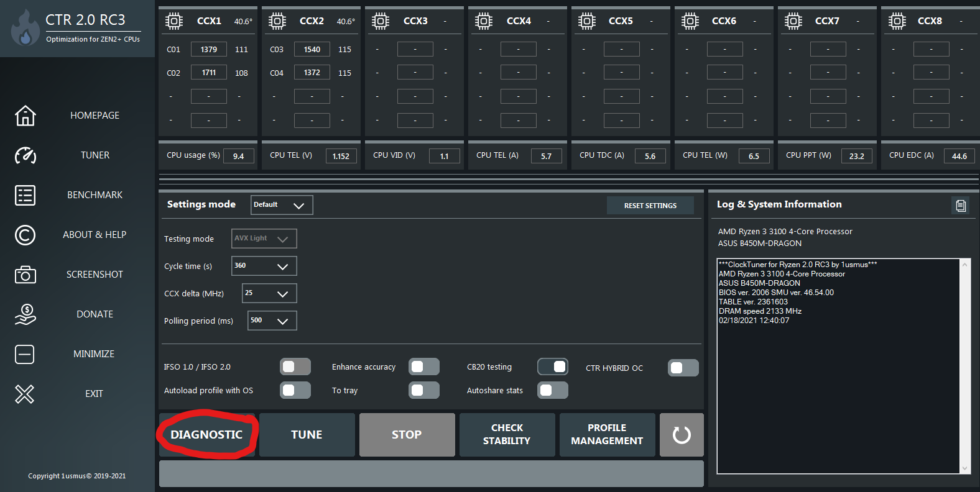Enable the To tray switch

pos(424,390)
